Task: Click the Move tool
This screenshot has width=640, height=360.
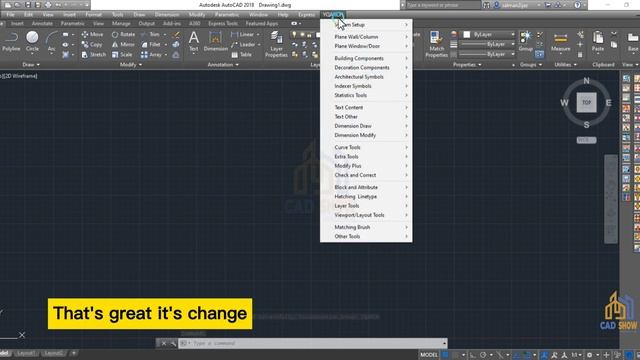Action: [92, 34]
